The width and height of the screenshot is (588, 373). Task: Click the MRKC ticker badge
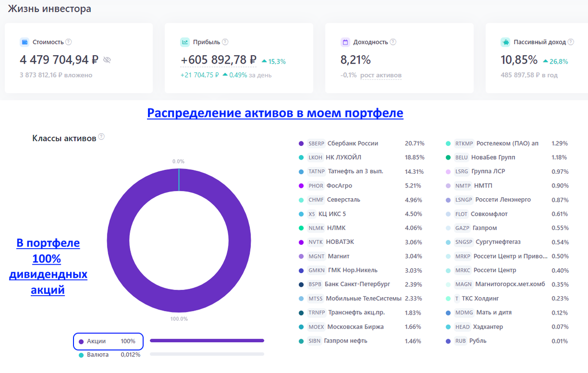pyautogui.click(x=463, y=270)
